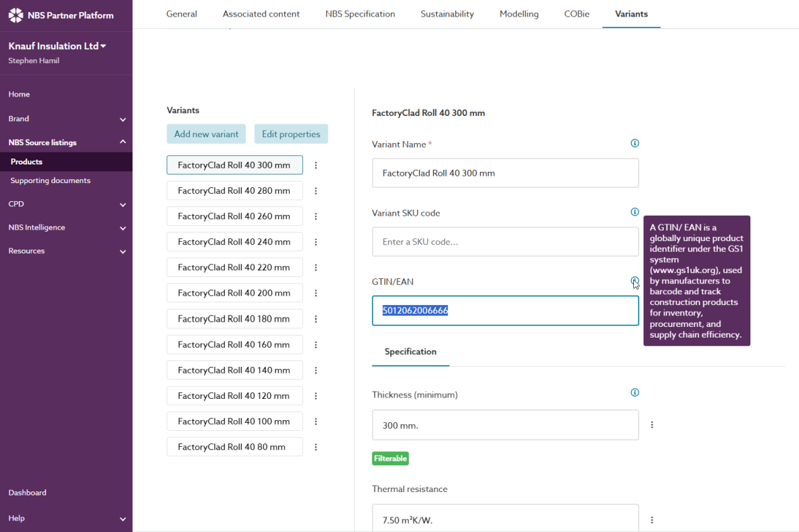Switch to the Associated content tab

pos(261,14)
